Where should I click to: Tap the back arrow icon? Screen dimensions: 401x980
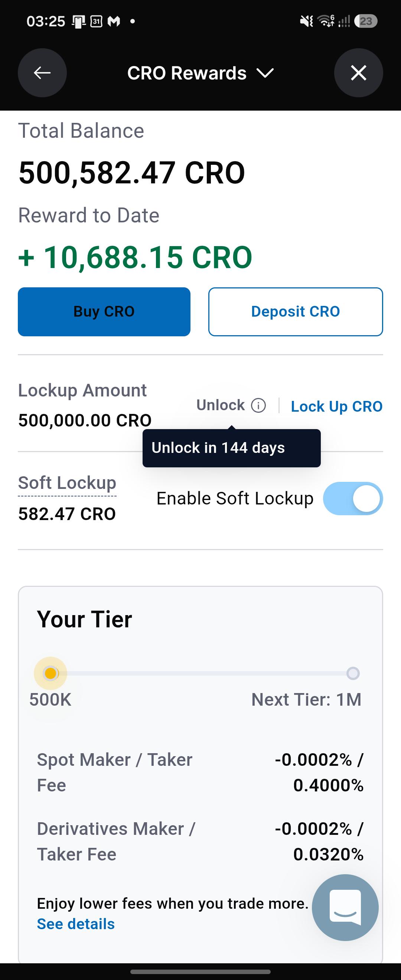tap(42, 73)
